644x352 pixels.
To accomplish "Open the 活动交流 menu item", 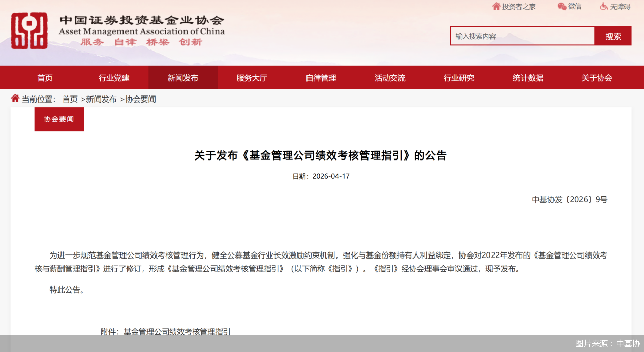I will click(390, 77).
